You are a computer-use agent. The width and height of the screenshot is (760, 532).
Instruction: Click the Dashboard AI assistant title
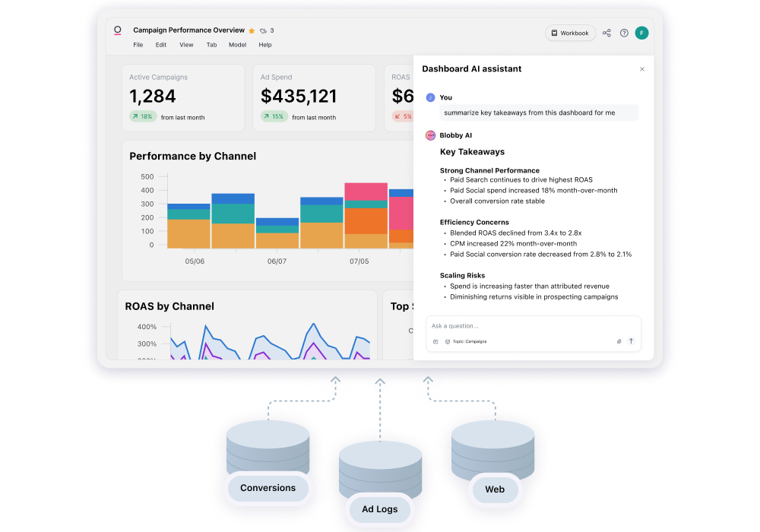point(472,69)
